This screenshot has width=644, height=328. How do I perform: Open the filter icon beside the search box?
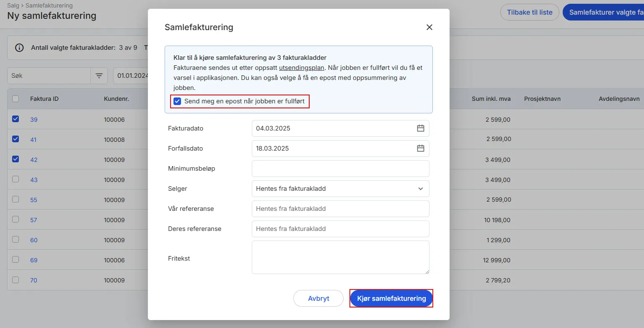tap(99, 76)
